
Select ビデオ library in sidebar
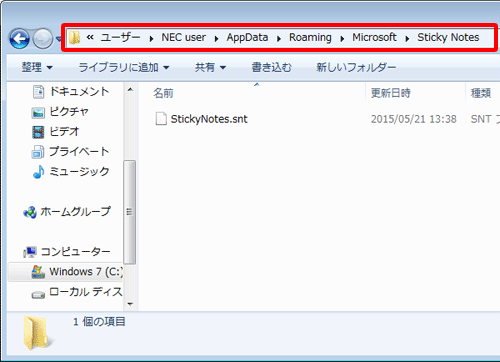coord(64,132)
